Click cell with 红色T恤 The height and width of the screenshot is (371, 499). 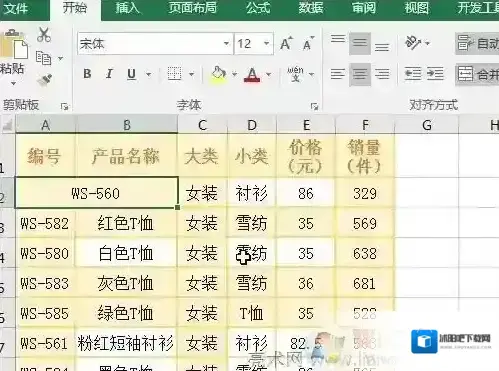point(126,223)
